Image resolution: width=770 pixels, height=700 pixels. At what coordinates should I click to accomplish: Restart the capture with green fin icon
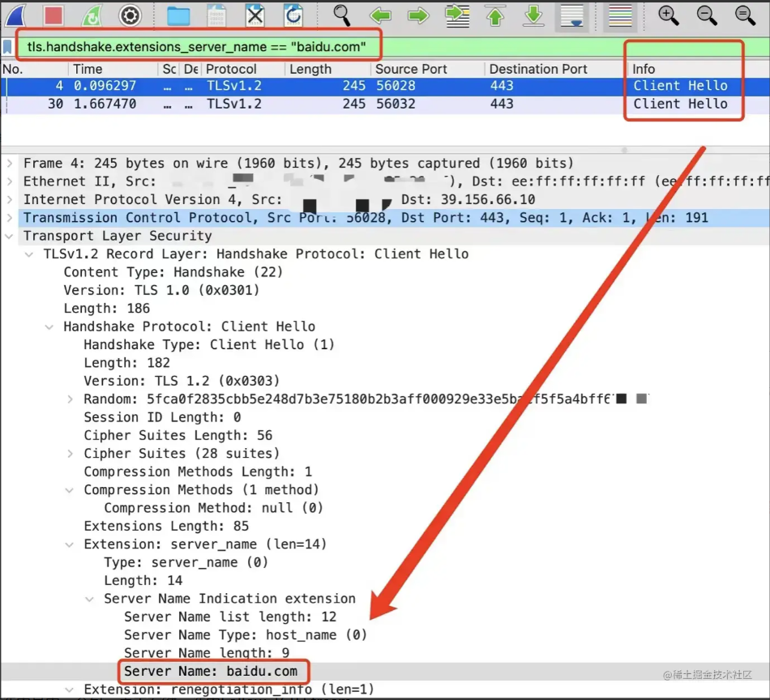pyautogui.click(x=92, y=15)
